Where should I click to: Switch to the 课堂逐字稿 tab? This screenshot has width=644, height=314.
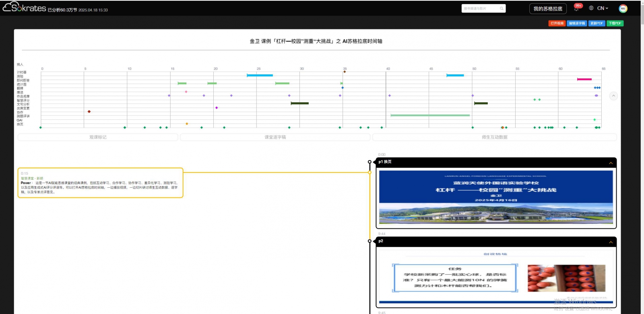(275, 137)
